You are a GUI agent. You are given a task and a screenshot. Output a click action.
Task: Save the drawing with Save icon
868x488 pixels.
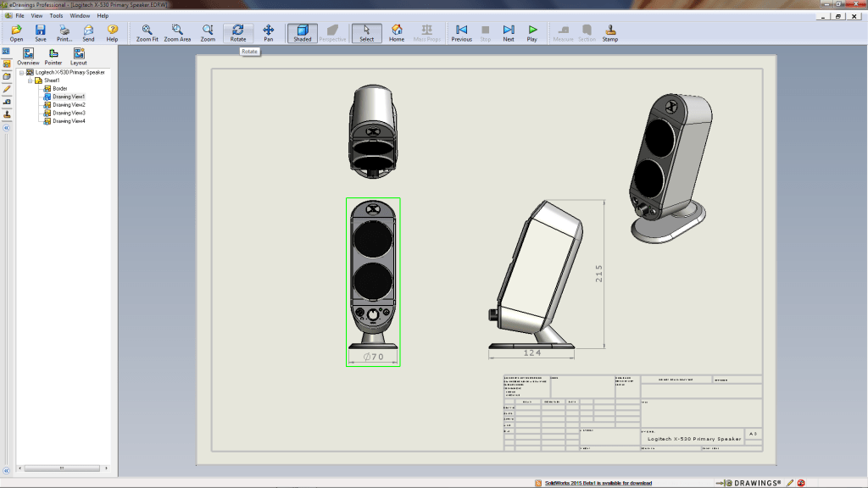pyautogui.click(x=41, y=33)
